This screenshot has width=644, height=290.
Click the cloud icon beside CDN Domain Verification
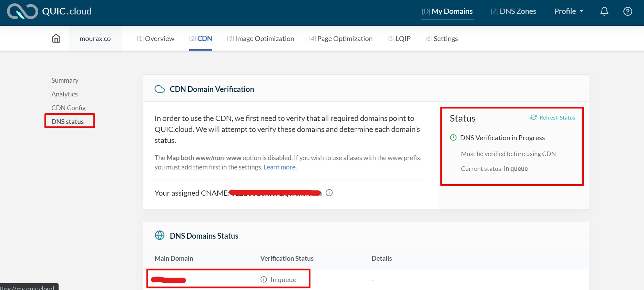[160, 89]
